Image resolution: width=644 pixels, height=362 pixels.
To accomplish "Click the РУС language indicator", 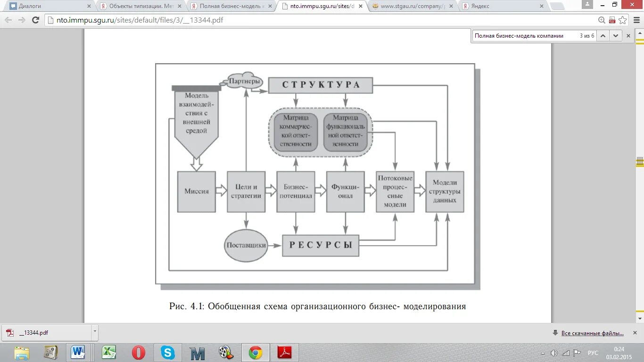I will click(593, 353).
